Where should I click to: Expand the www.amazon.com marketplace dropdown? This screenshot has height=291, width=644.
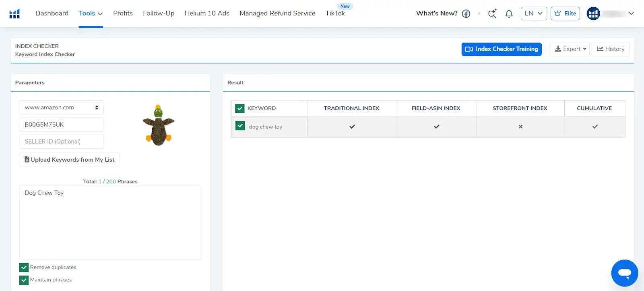coord(62,108)
